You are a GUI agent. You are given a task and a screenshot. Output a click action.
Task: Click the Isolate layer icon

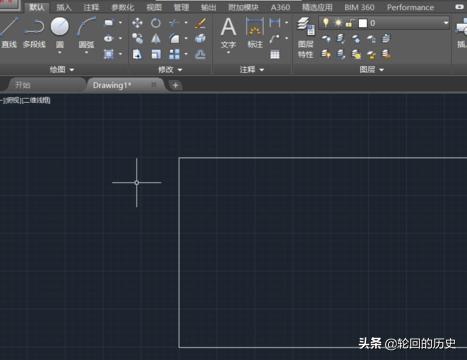click(x=340, y=39)
